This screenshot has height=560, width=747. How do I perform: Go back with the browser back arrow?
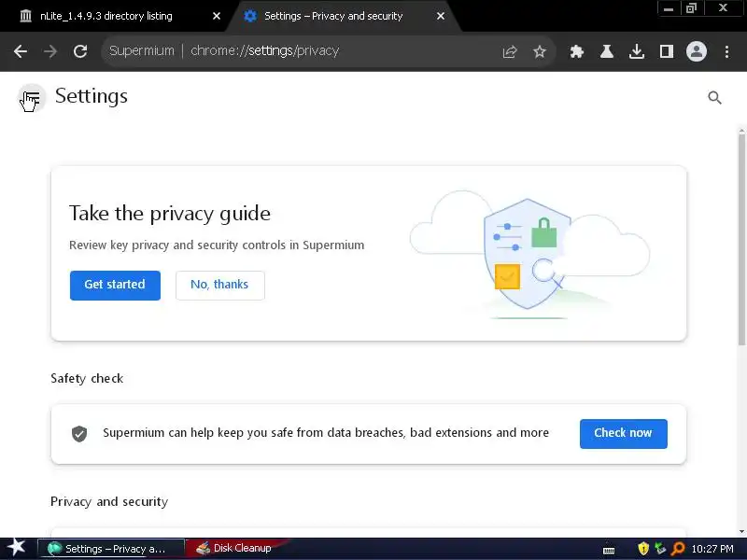21,51
